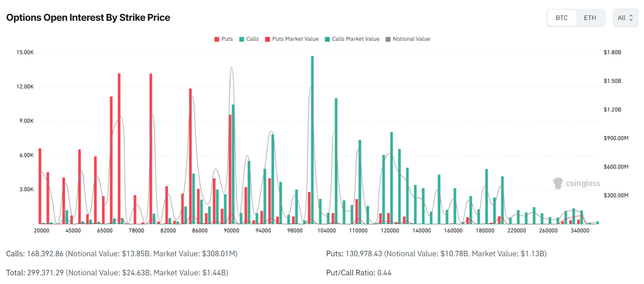
Task: Click the Put/Call Ratio 0.44 text
Action: point(359,273)
